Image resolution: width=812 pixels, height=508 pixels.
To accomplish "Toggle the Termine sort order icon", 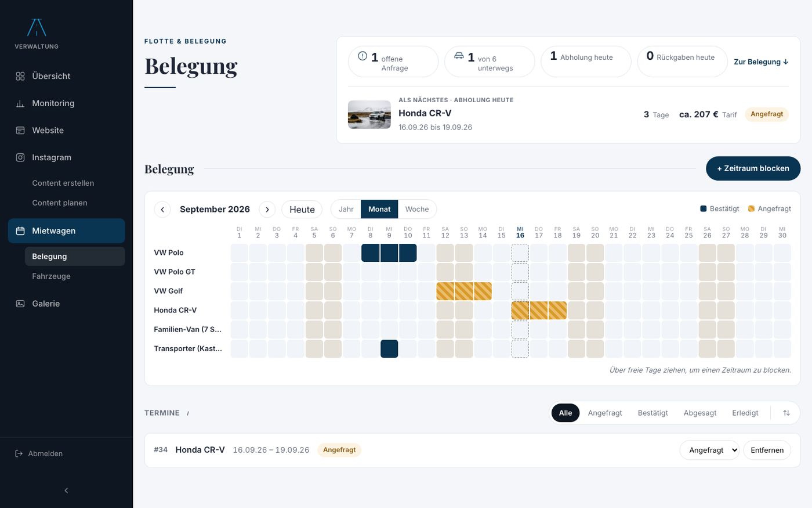I will [786, 413].
